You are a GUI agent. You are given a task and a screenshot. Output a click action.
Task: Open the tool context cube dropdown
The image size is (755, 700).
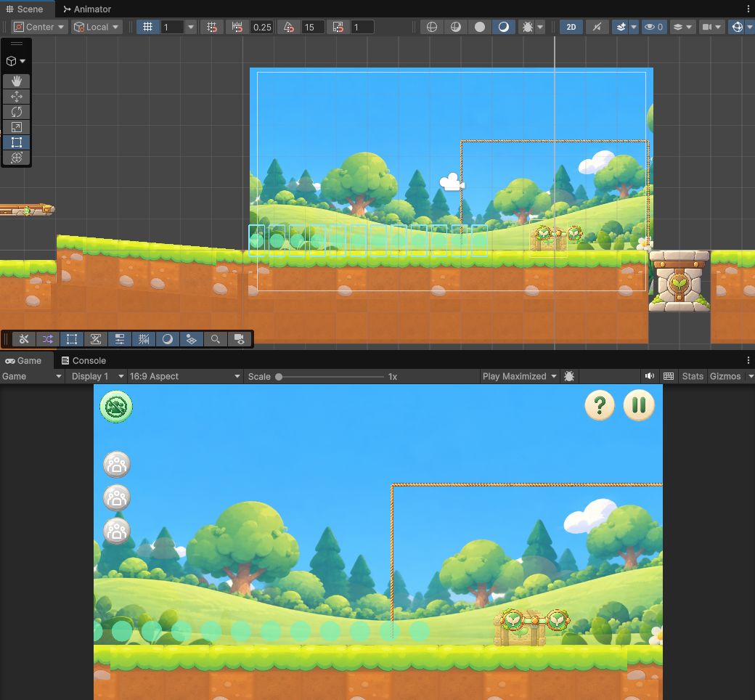point(16,61)
